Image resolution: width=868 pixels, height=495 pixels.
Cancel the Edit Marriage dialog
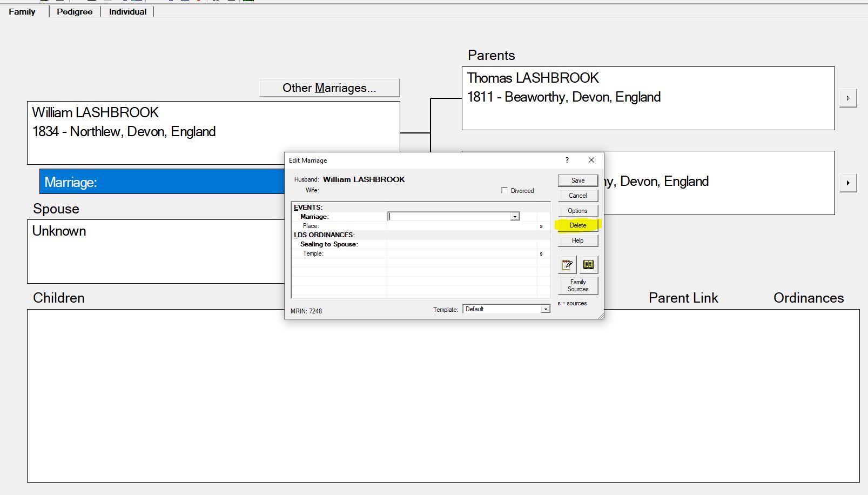pyautogui.click(x=578, y=196)
